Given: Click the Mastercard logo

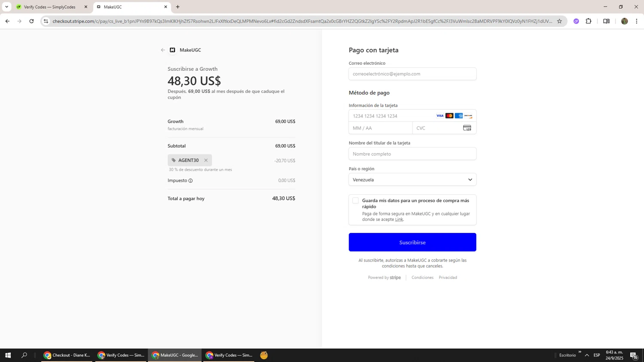Looking at the screenshot, I should point(450,116).
